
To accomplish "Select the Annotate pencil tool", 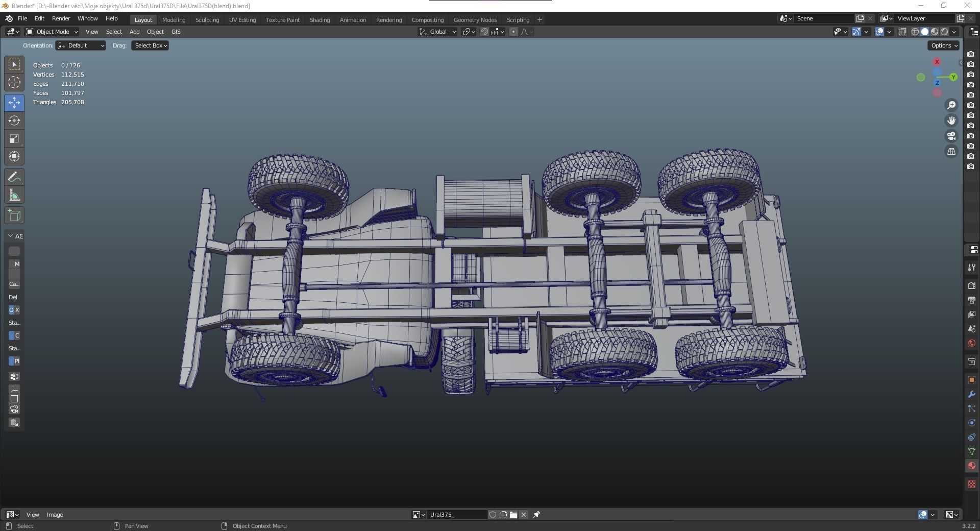I will pos(14,177).
